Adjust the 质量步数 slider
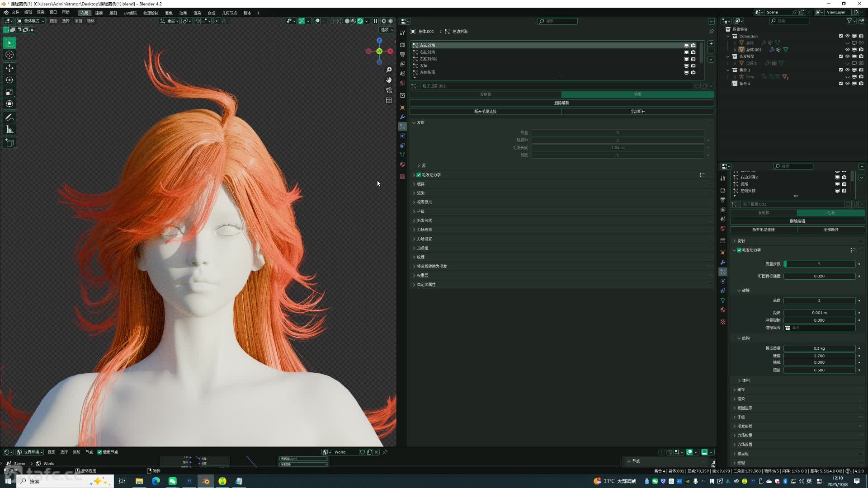The image size is (868, 488). tap(819, 264)
